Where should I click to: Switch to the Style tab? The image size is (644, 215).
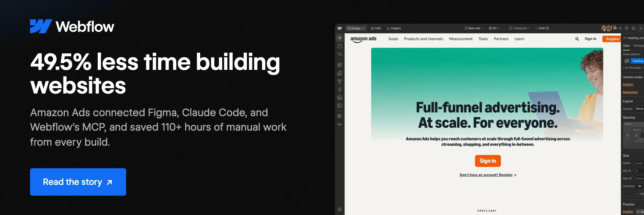(626, 46)
